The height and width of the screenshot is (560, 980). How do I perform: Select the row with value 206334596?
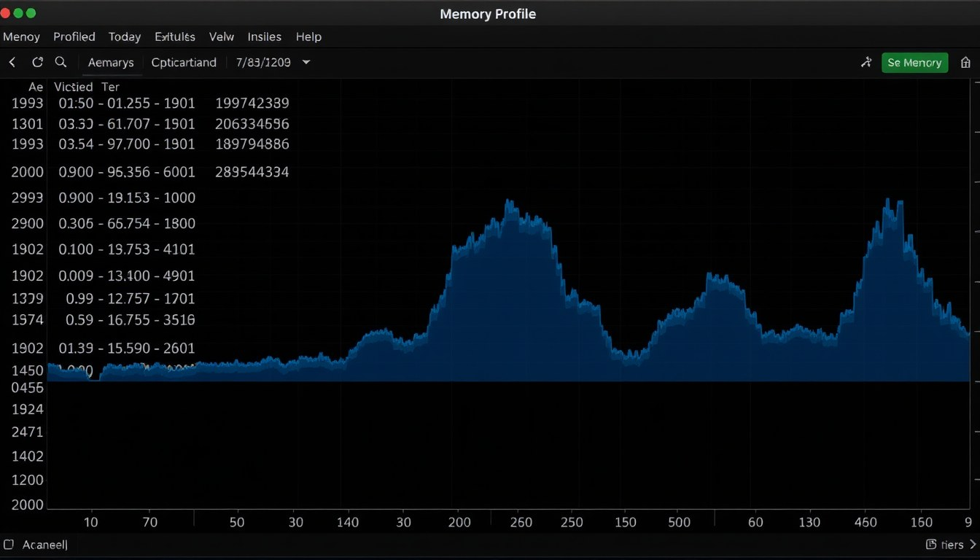pyautogui.click(x=151, y=124)
